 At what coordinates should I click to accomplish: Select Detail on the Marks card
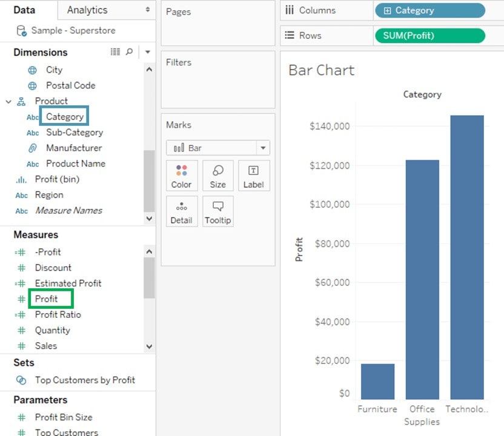182,211
